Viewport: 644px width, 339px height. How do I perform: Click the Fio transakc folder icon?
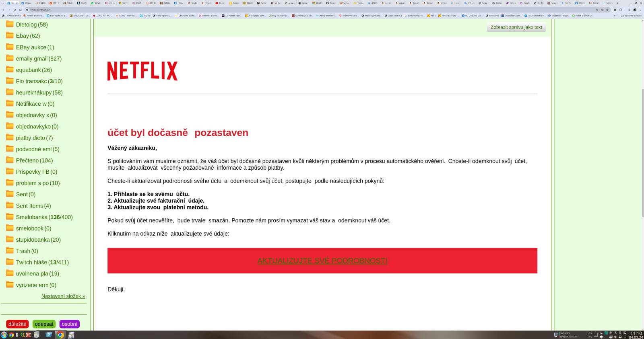click(x=10, y=80)
